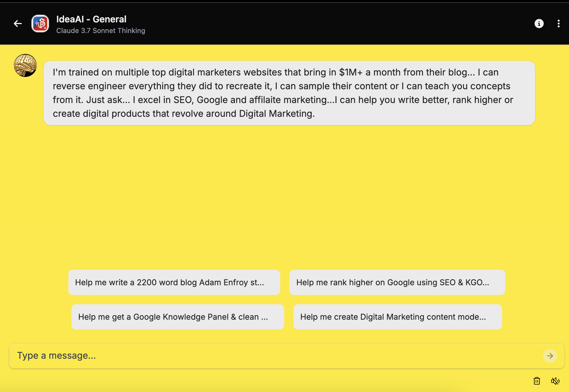Click the IdeaAI app logo
569x392 pixels.
(x=40, y=24)
